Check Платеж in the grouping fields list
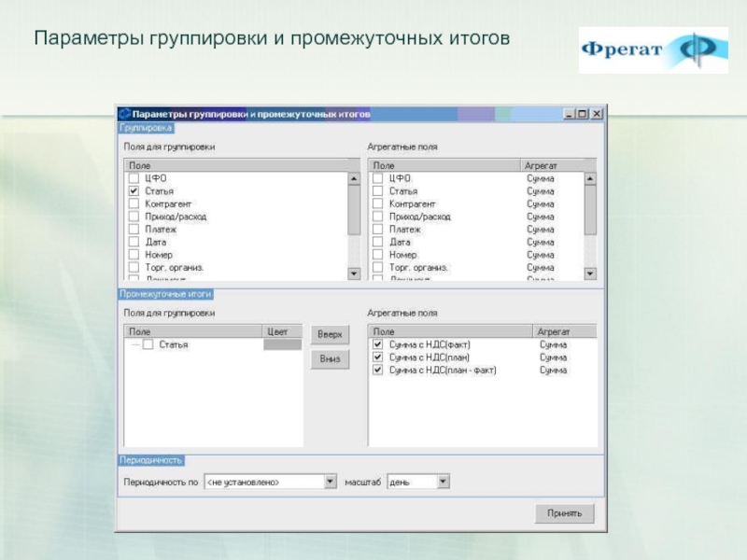 [134, 229]
